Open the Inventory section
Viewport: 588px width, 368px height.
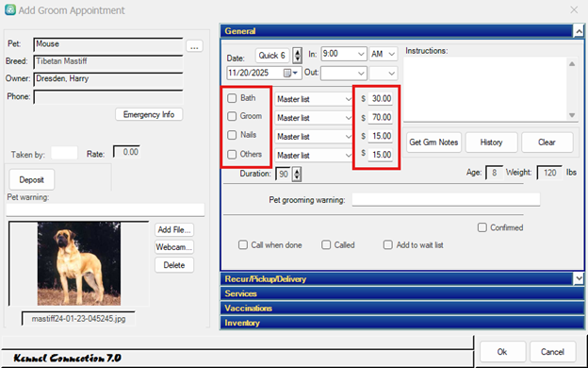click(402, 323)
